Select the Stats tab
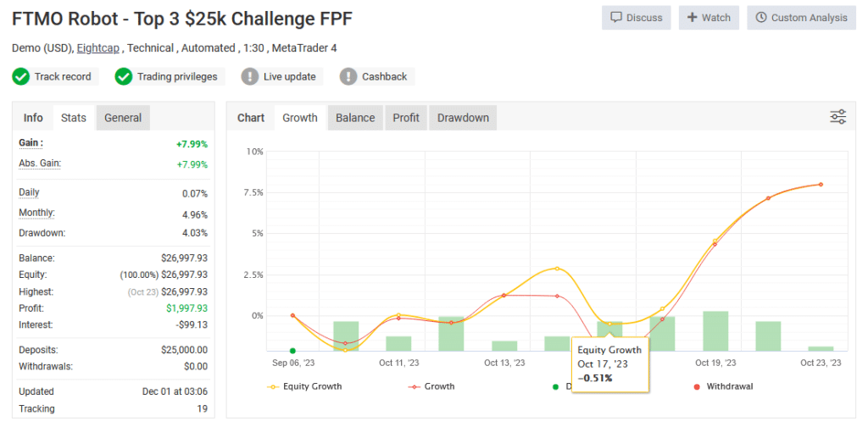The image size is (868, 427). [x=74, y=118]
